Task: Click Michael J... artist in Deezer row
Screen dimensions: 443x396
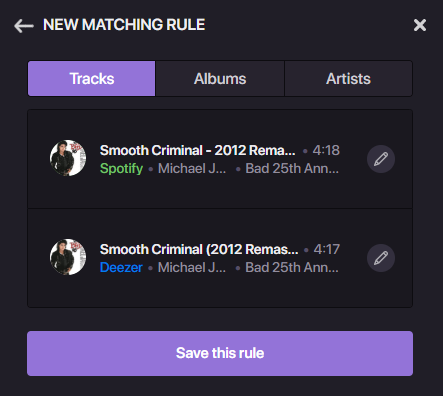Action: click(x=192, y=267)
